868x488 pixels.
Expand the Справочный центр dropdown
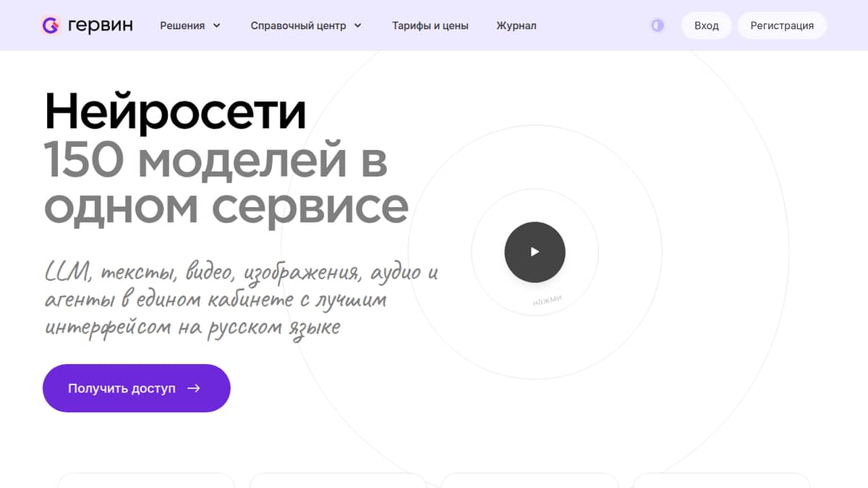[x=306, y=25]
